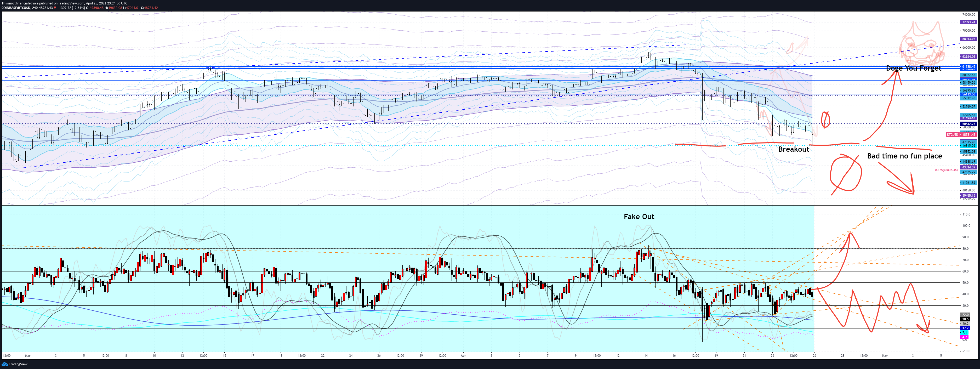Screen dimensions: 980x369
Task: Click the 100.0 oscillator axis tick
Action: [x=966, y=226]
